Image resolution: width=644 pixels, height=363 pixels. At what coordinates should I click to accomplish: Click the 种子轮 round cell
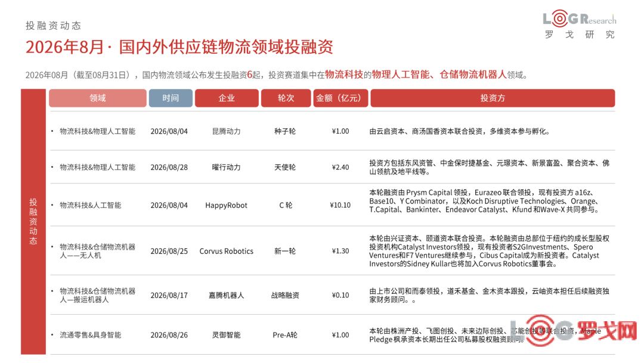coord(285,131)
